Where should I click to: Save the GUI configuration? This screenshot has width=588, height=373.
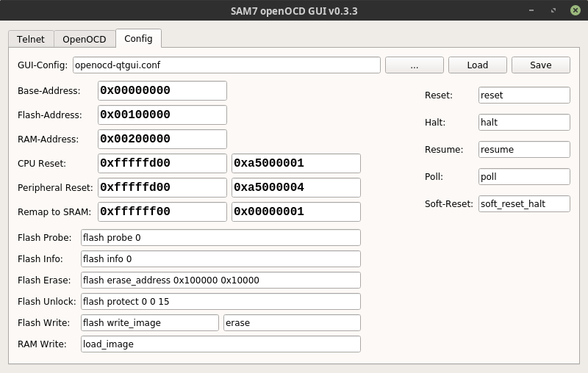[x=541, y=65]
